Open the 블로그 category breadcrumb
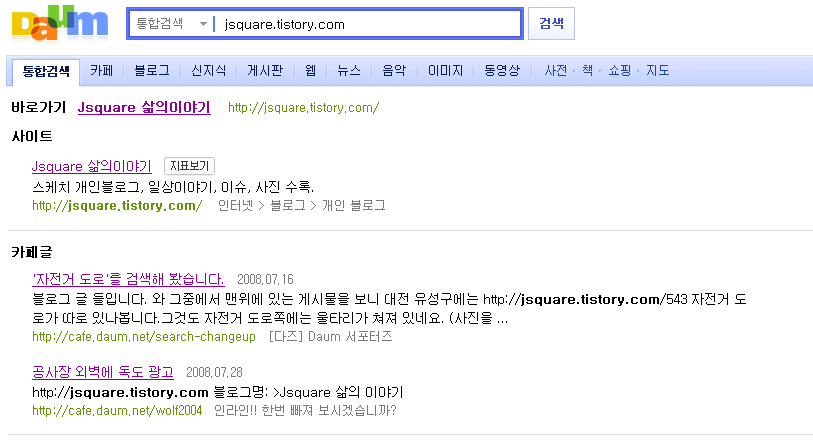 point(288,206)
